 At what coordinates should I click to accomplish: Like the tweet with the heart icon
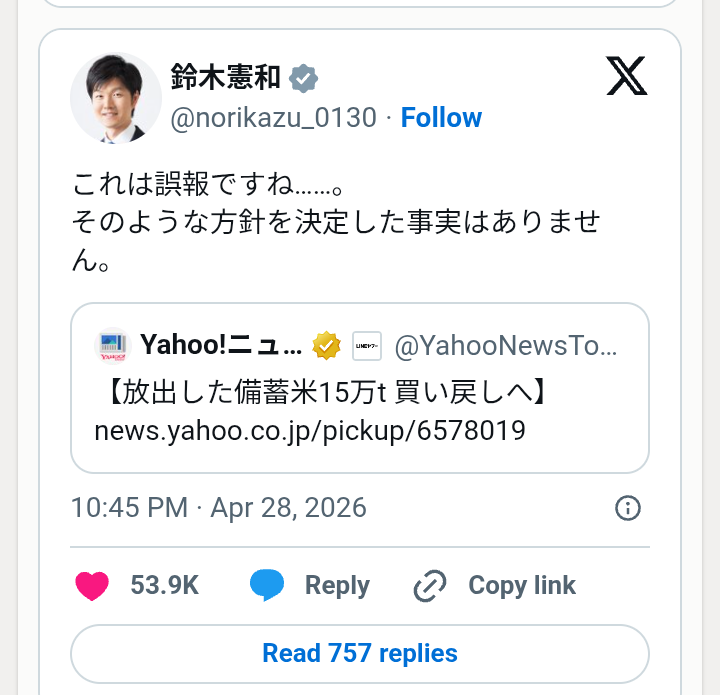[x=93, y=585]
